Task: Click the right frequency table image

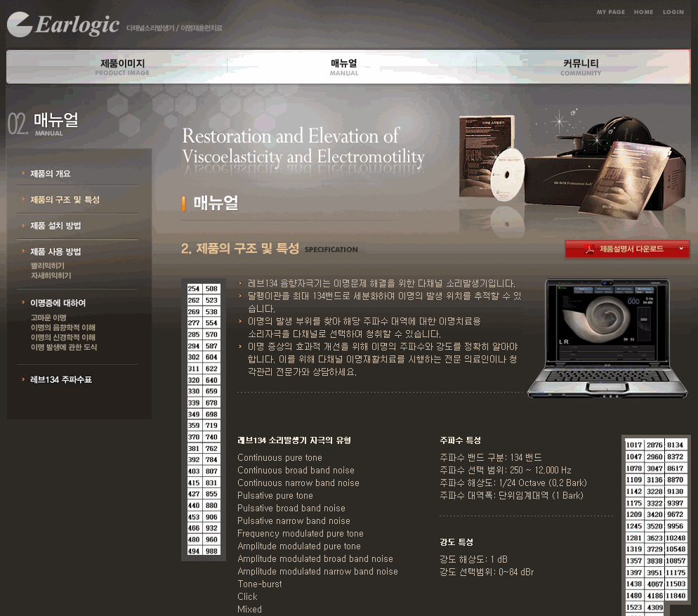Action: (x=656, y=525)
